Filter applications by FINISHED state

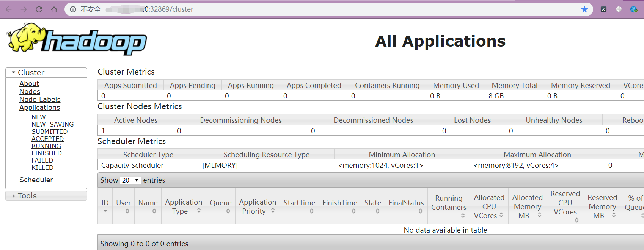click(x=46, y=153)
